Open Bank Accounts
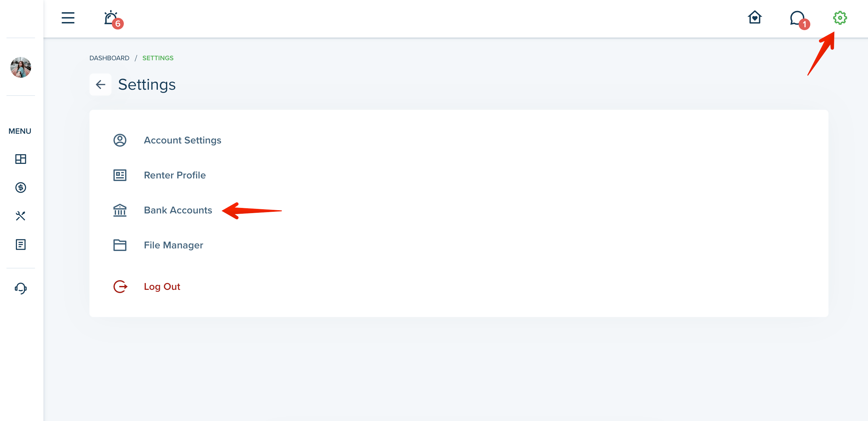 [x=178, y=210]
